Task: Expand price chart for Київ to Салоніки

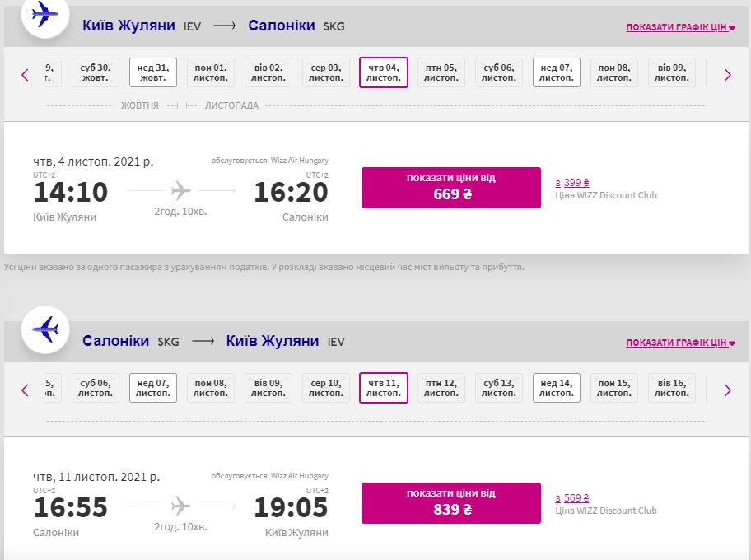Action: (x=680, y=27)
